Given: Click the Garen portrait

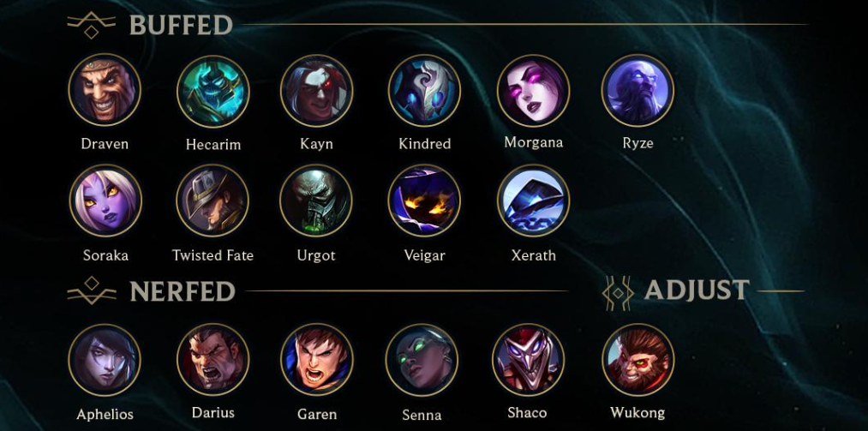Looking at the screenshot, I should (317, 360).
